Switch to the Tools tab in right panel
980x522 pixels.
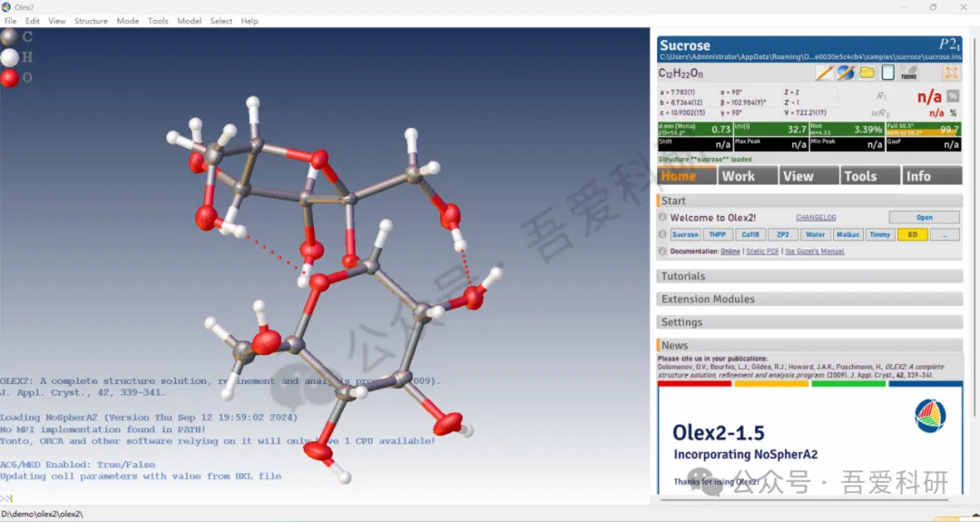coord(870,176)
